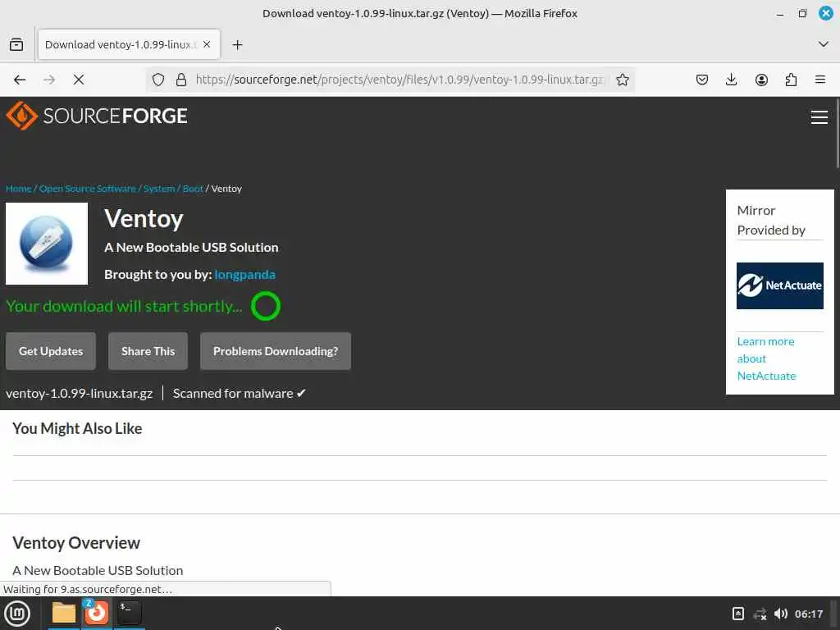
Task: Open Learn more about NetActuate link
Action: pos(767,358)
